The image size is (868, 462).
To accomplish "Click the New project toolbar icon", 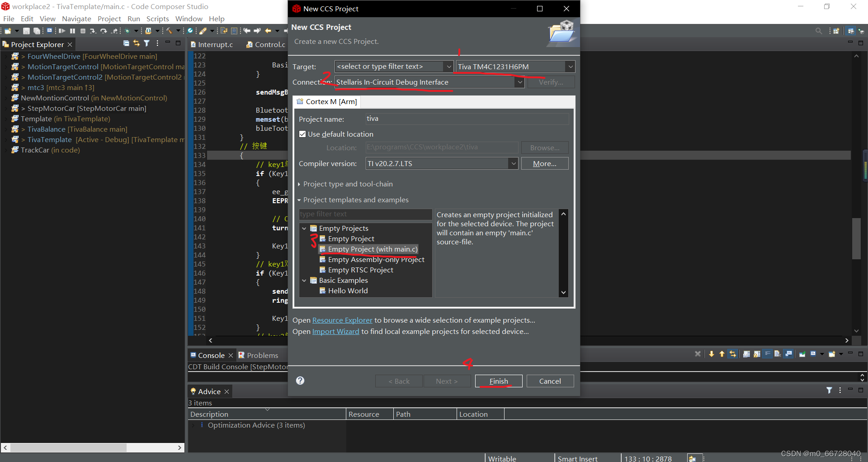I will (8, 31).
